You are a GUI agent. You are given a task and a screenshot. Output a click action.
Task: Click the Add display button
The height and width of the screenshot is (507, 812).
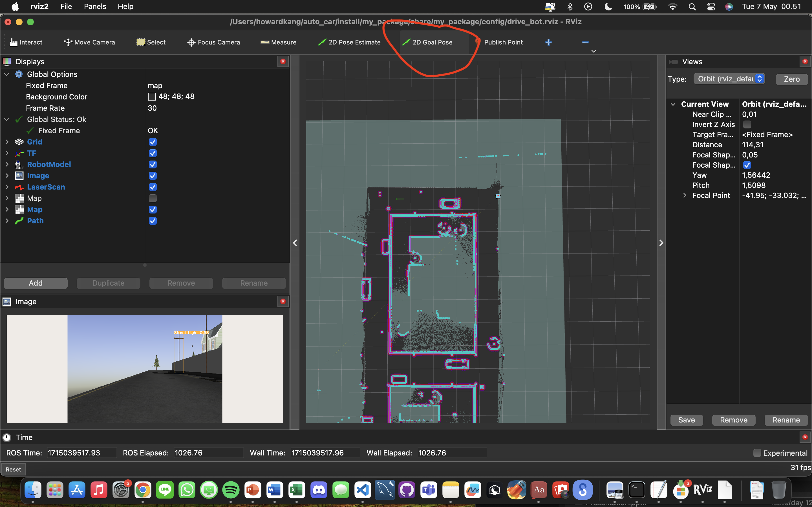36,283
